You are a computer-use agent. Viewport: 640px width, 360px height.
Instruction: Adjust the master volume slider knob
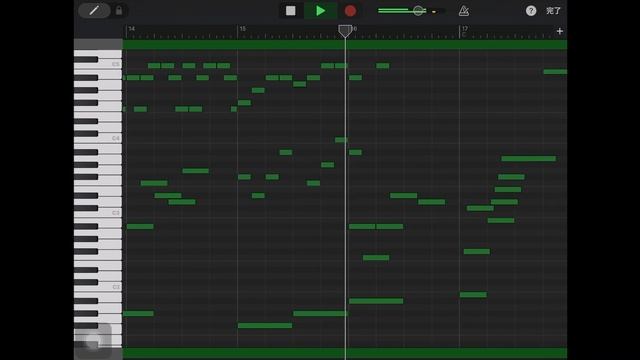pos(418,11)
